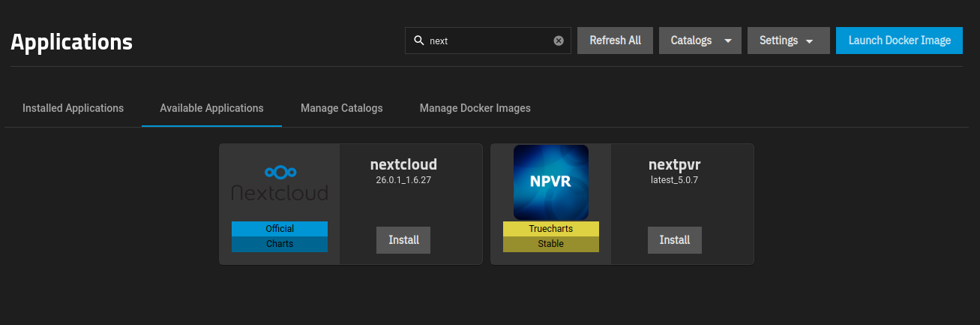Click version text latest_5.0.7
Viewport: 980px width, 325px height.
(x=675, y=180)
